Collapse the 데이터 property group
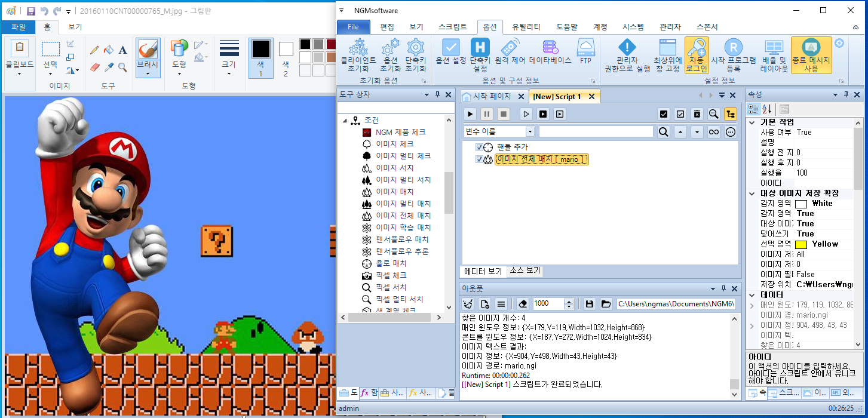Screen dimensions: 868x418 click(752, 295)
